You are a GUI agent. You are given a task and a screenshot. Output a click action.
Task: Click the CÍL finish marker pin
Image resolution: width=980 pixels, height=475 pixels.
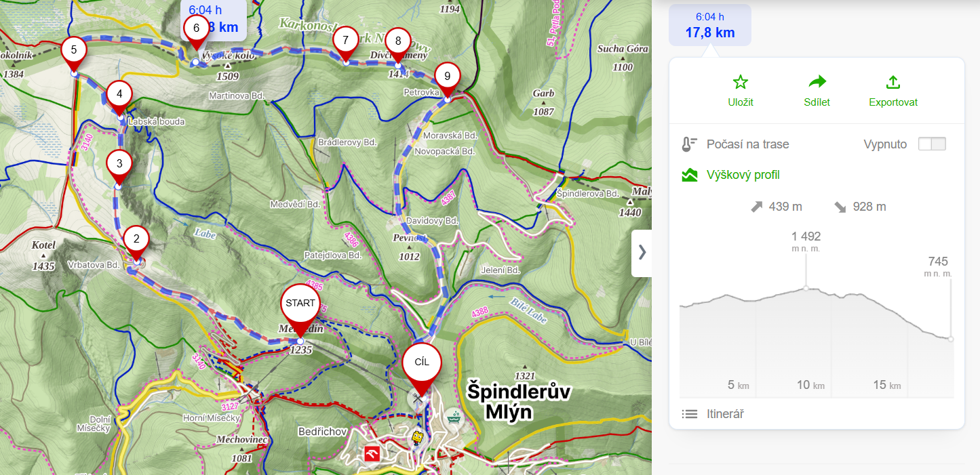(x=421, y=363)
